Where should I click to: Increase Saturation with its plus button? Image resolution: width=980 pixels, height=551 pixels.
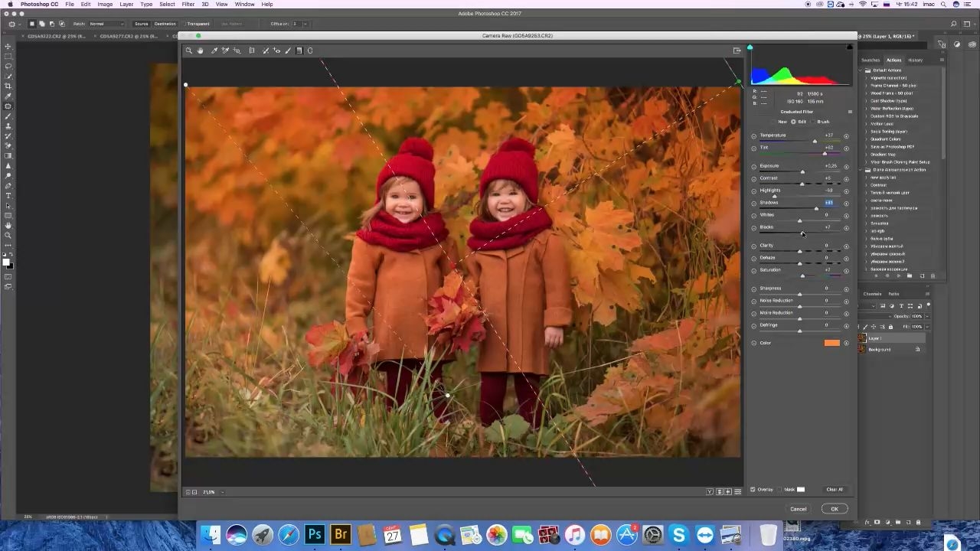coord(846,270)
